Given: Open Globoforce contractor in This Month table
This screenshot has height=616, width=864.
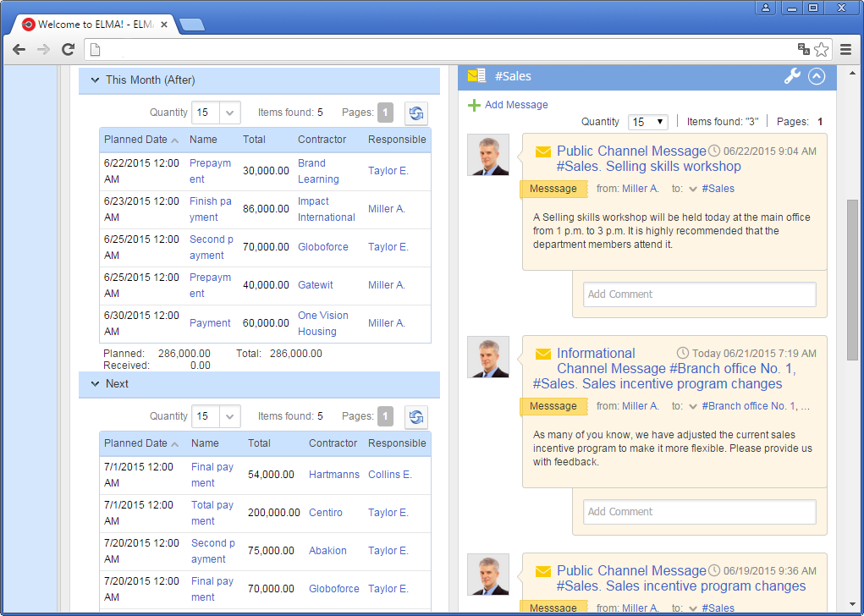Looking at the screenshot, I should click(323, 247).
